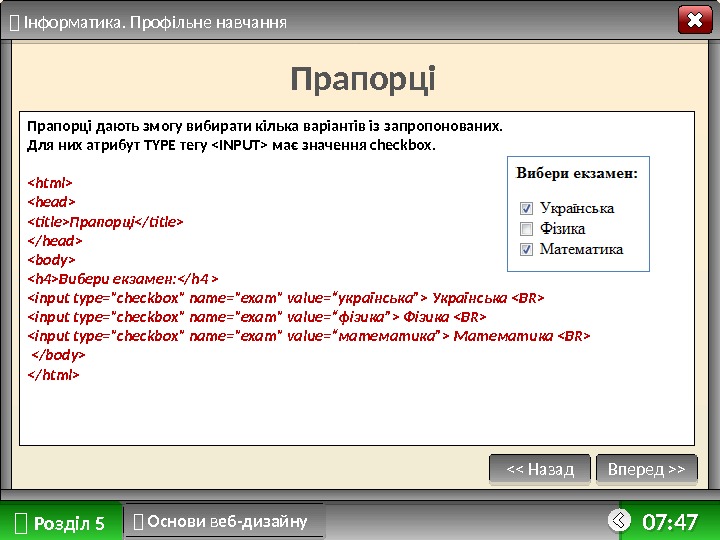This screenshot has height=540, width=720.
Task: Check the Фізика checkbox
Action: (x=526, y=229)
